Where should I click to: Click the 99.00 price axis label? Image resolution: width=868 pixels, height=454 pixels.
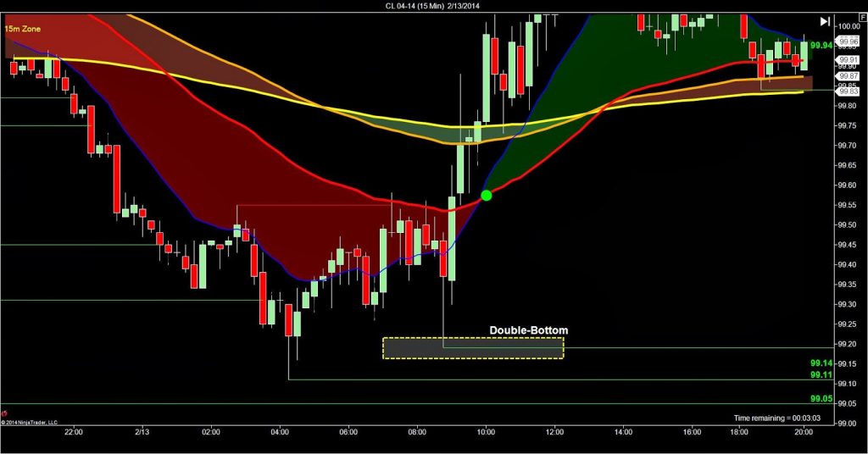click(x=848, y=424)
